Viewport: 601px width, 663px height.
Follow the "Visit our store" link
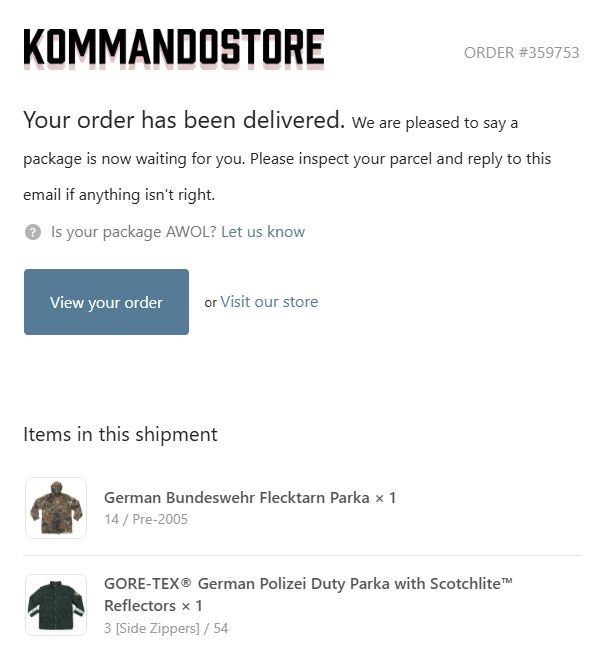(269, 302)
